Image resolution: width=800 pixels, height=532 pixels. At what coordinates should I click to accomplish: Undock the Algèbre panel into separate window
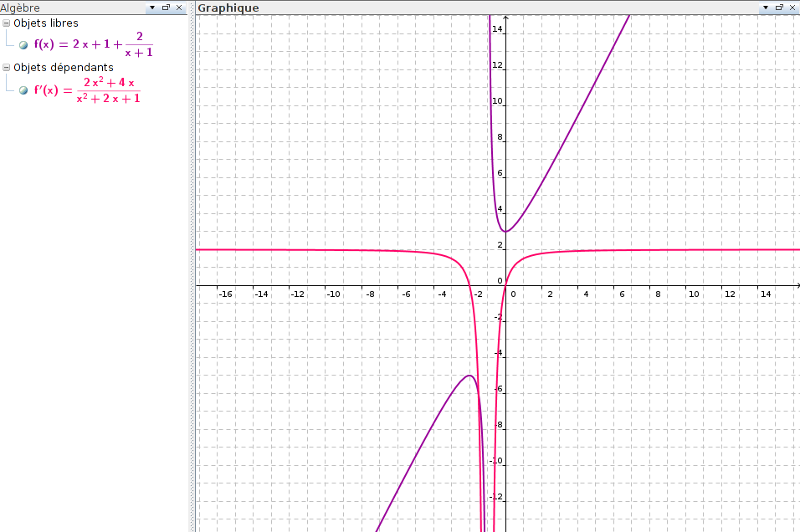coord(166,8)
